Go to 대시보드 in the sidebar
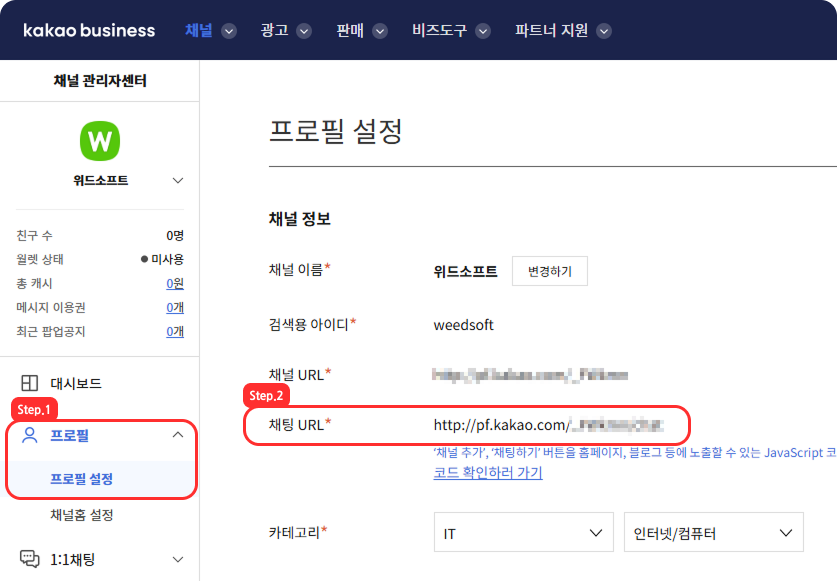The width and height of the screenshot is (837, 581). click(x=76, y=383)
